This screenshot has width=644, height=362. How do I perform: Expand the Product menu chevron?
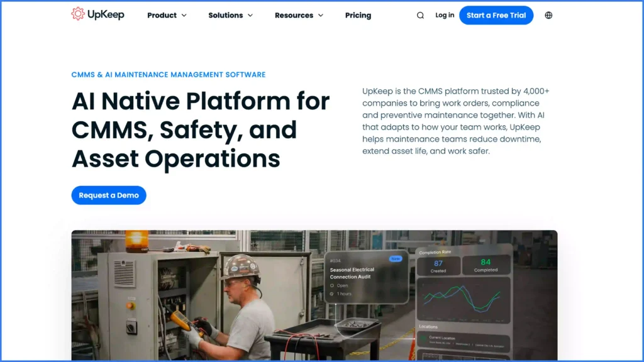coord(184,16)
